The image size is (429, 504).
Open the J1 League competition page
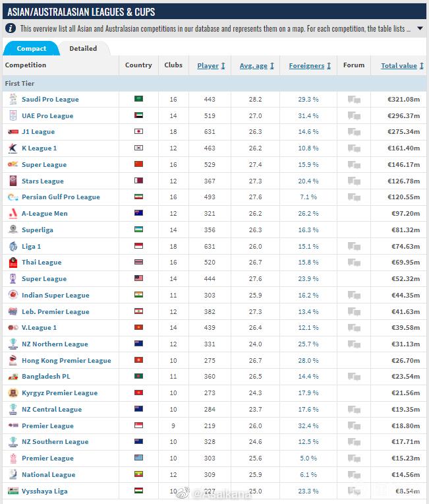click(x=38, y=132)
